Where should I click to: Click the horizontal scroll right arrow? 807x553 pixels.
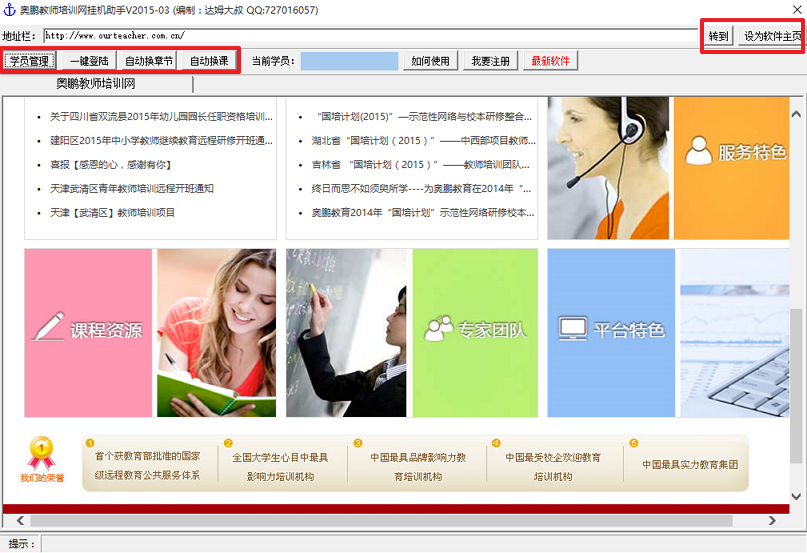[x=772, y=521]
